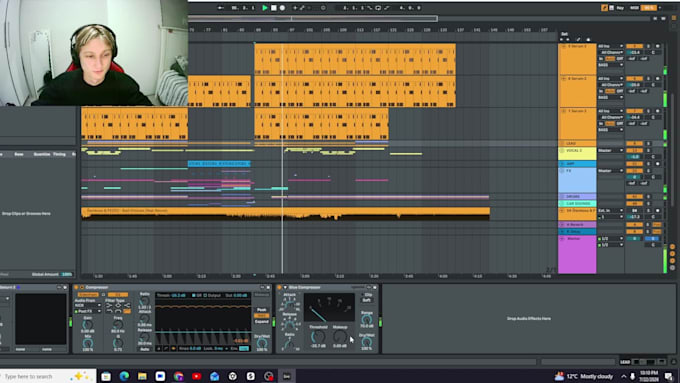Toggle the Punch-Out switch icon

[x=386, y=8]
